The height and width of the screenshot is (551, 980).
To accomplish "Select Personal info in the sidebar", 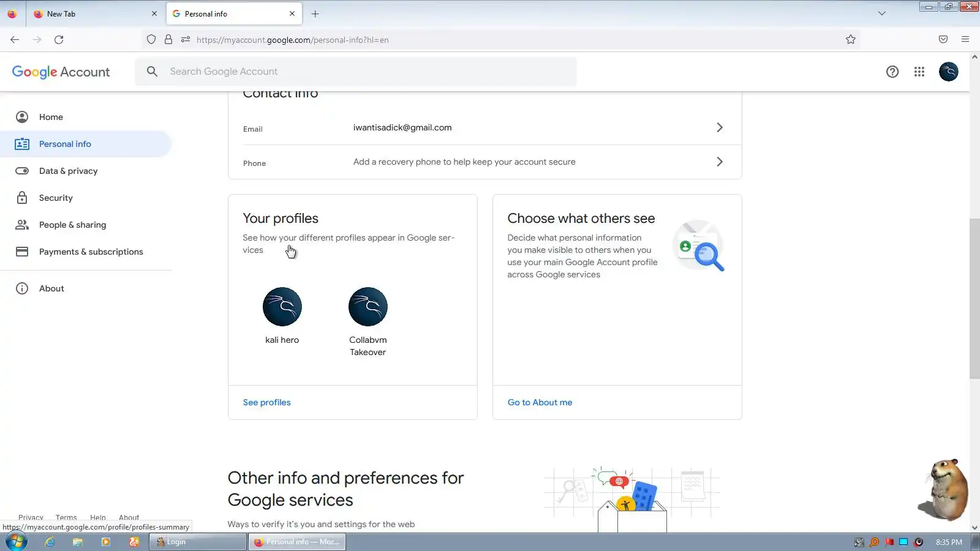I will point(86,144).
